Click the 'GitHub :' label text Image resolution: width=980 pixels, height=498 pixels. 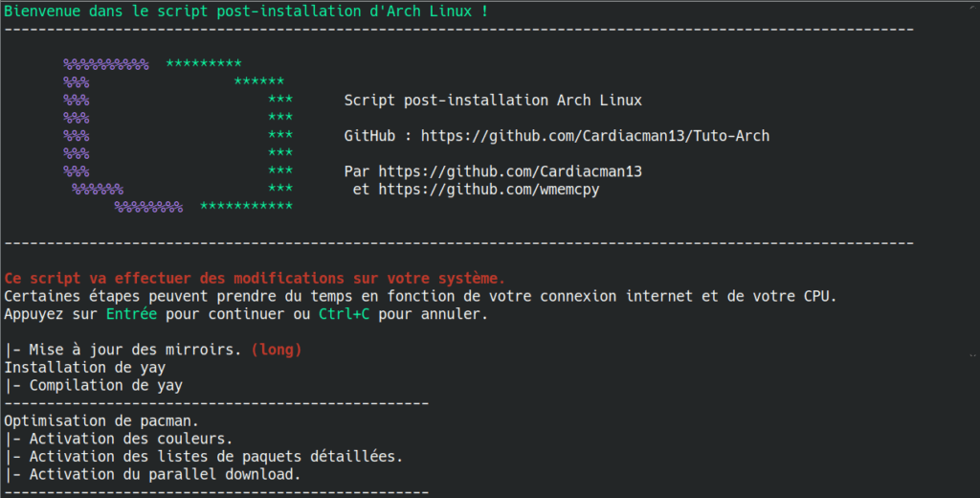coord(377,136)
